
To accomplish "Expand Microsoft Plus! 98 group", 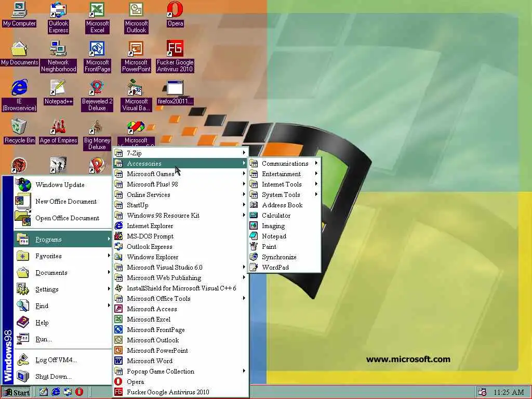I will click(180, 184).
